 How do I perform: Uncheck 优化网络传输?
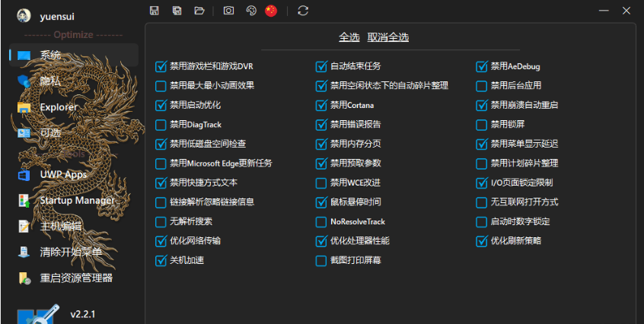(x=161, y=241)
